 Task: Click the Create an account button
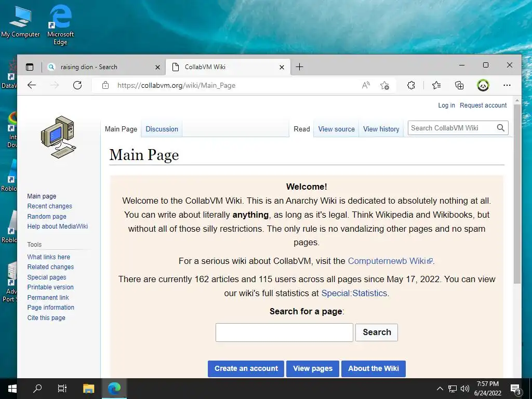246,368
